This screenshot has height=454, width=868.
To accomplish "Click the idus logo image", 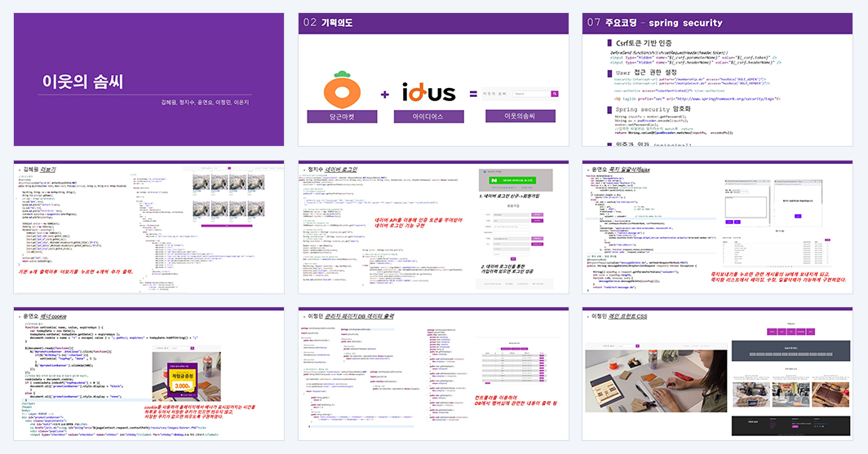I will pos(428,92).
